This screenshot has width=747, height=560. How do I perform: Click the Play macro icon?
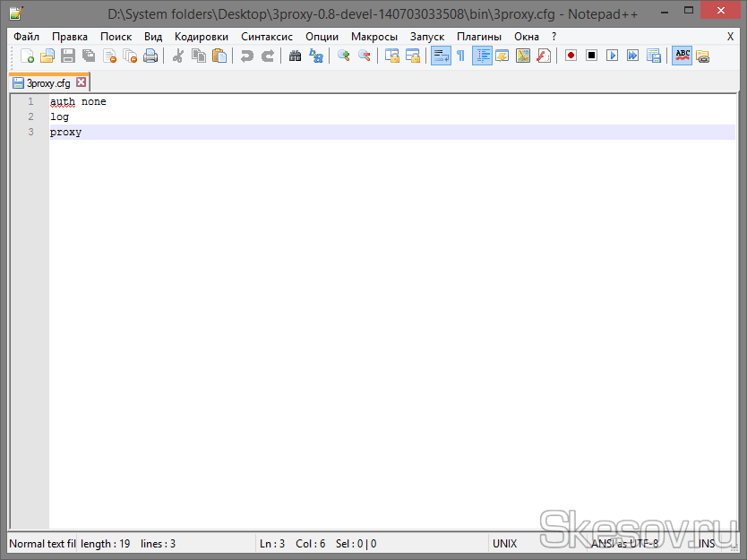coord(613,56)
